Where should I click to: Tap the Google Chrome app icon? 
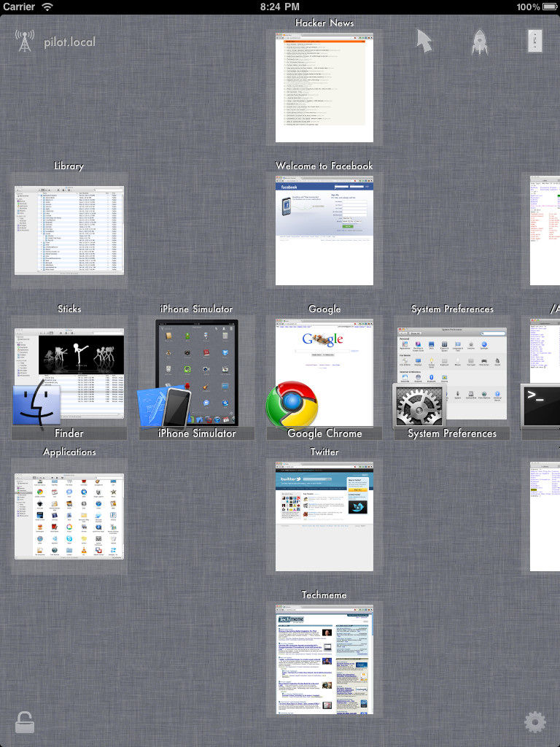tap(291, 404)
